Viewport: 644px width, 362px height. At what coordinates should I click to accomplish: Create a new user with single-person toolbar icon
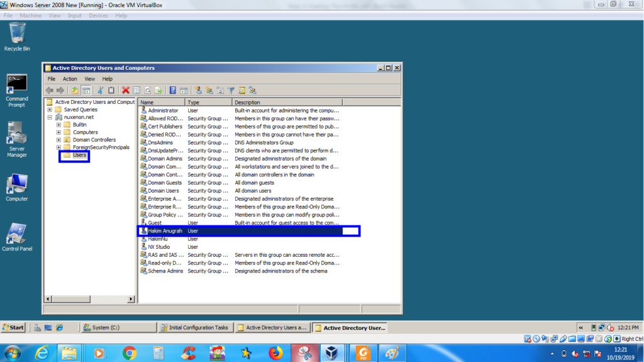point(198,90)
